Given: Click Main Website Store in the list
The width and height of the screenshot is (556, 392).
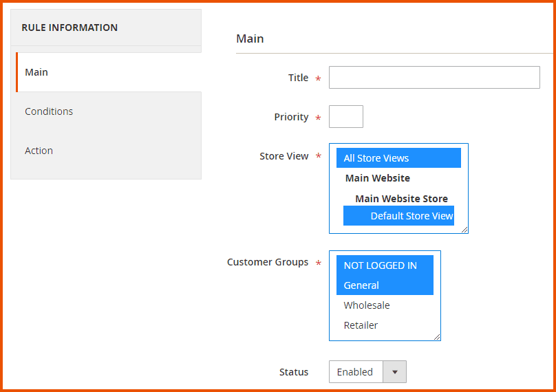Looking at the screenshot, I should (x=401, y=199).
